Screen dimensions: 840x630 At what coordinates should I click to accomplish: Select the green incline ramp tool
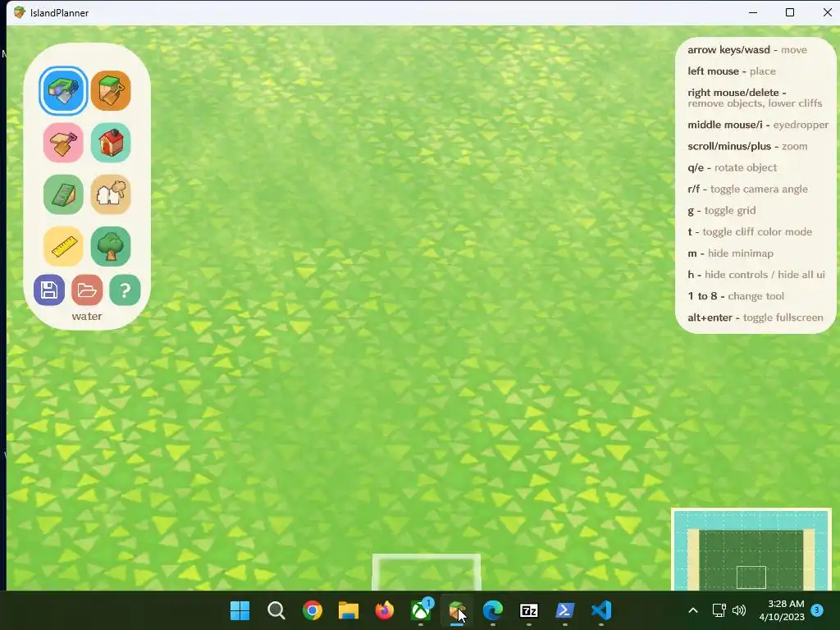pos(63,194)
